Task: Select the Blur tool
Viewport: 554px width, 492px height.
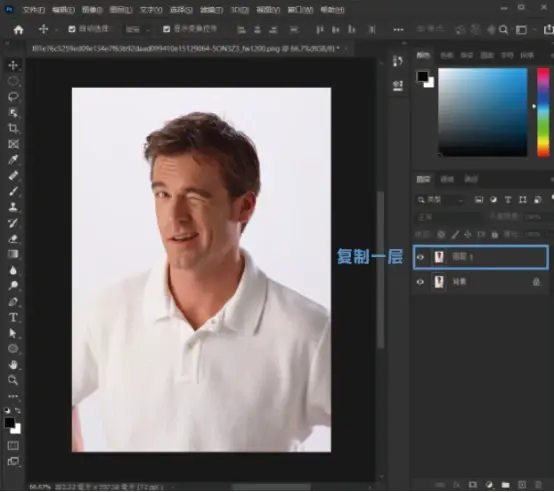Action: (13, 270)
